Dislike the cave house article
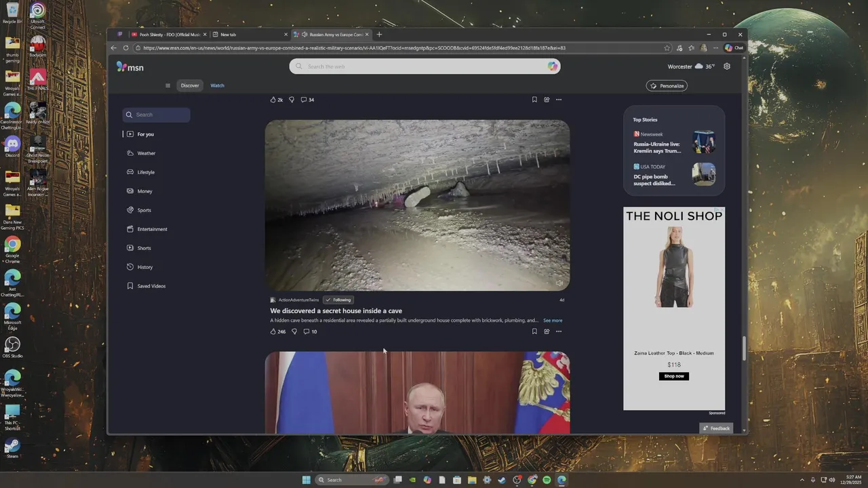This screenshot has width=868, height=488. 294,331
